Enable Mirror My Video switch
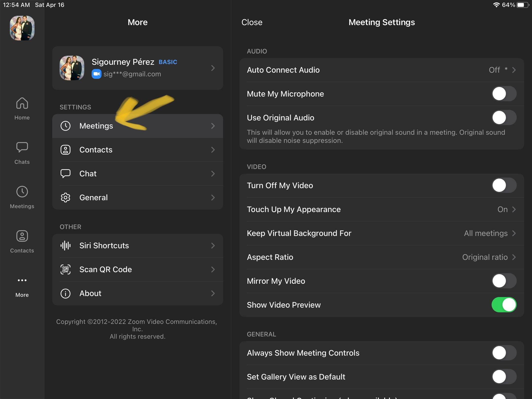Image resolution: width=532 pixels, height=399 pixels. tap(504, 281)
